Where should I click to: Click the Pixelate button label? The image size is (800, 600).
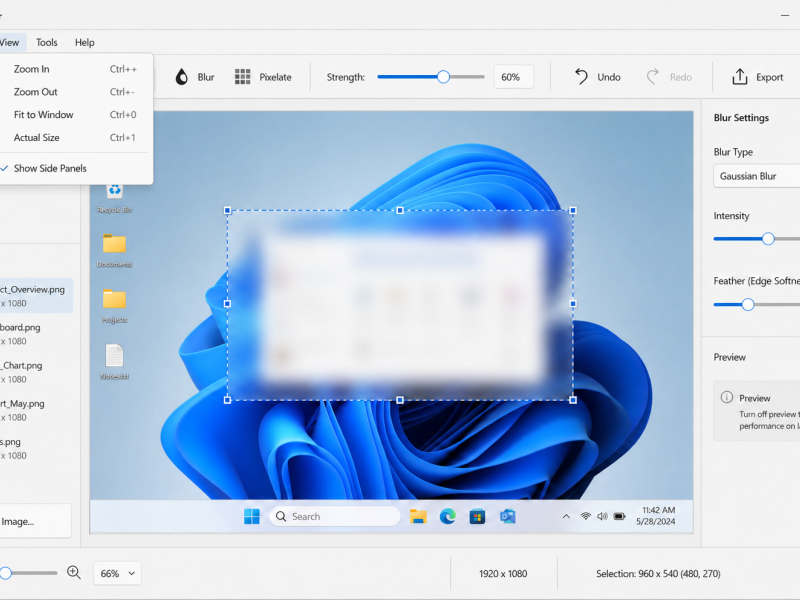(x=276, y=77)
